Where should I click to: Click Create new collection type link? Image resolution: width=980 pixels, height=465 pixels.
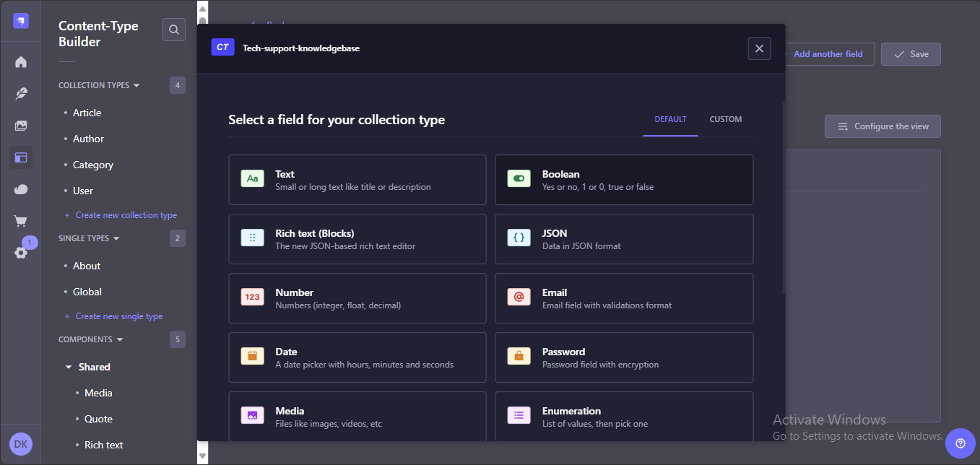(126, 215)
